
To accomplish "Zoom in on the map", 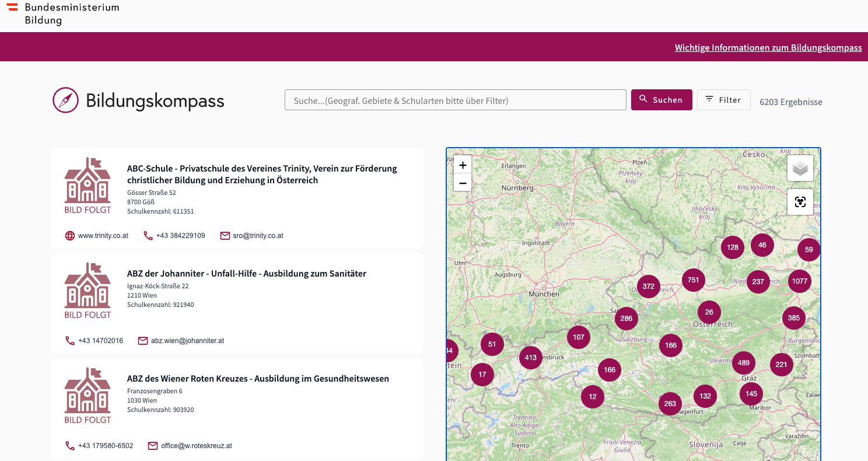I will [463, 165].
